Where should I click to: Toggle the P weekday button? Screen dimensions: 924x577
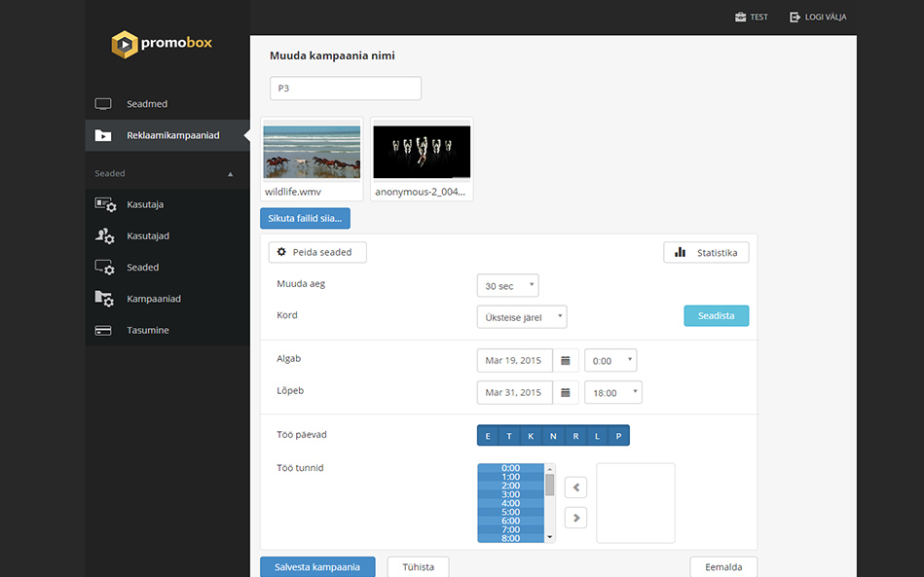pos(618,436)
